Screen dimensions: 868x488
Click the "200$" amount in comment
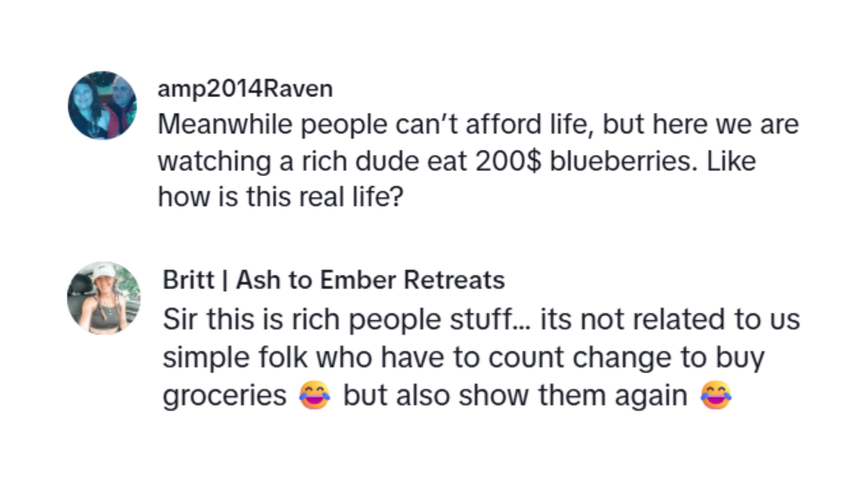click(x=508, y=162)
